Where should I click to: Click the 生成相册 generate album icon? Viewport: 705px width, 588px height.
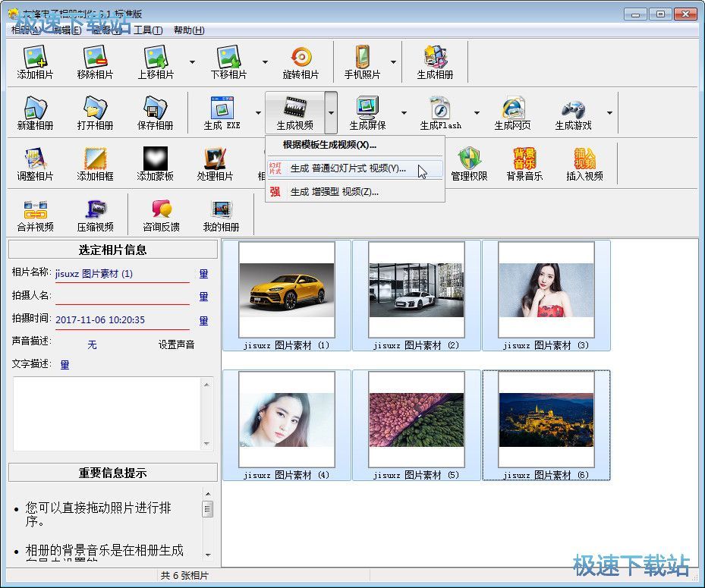[435, 62]
